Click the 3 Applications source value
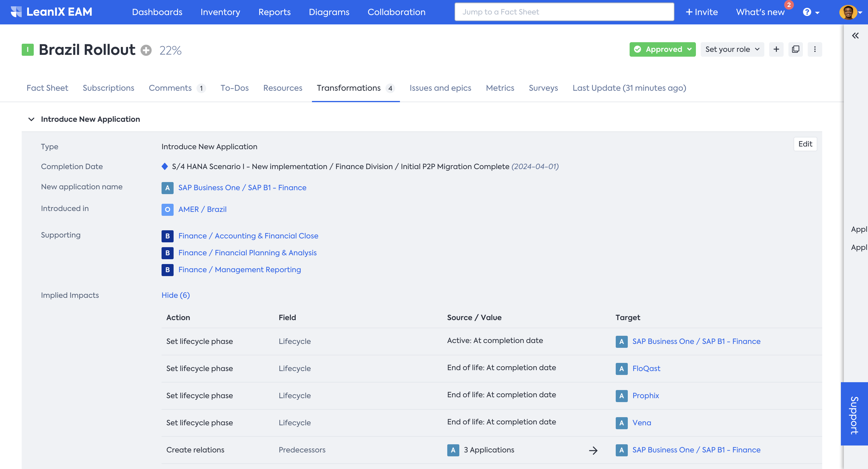The height and width of the screenshot is (469, 868). [x=489, y=450]
